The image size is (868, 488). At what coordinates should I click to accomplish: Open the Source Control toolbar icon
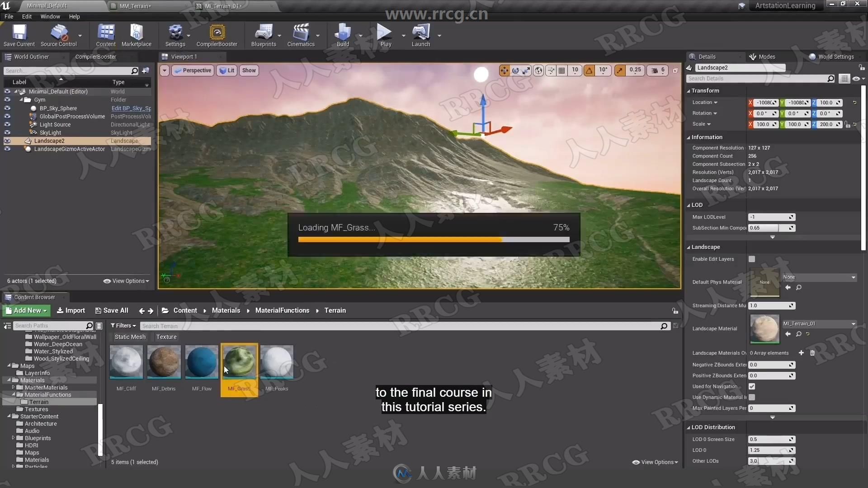pos(59,35)
